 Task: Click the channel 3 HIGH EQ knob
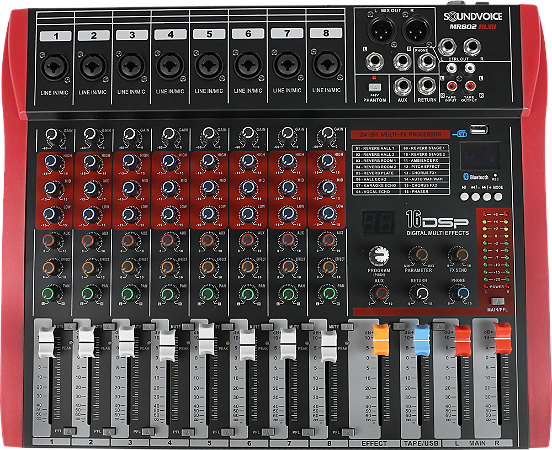click(x=130, y=161)
